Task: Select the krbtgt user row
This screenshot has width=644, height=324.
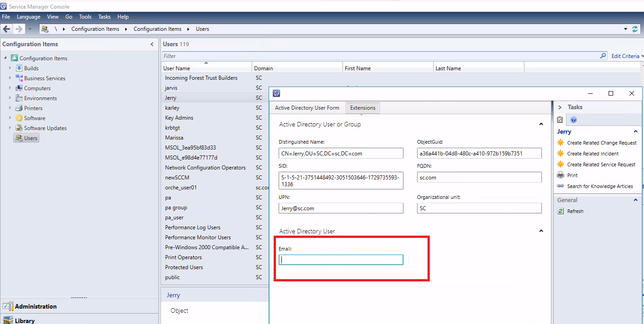Action: click(x=215, y=128)
